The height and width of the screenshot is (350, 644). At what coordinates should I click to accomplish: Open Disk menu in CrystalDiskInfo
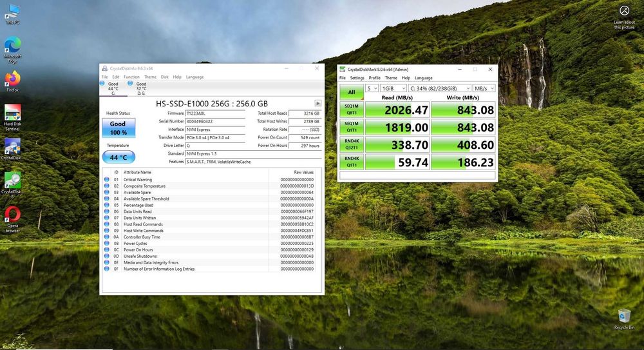(165, 77)
